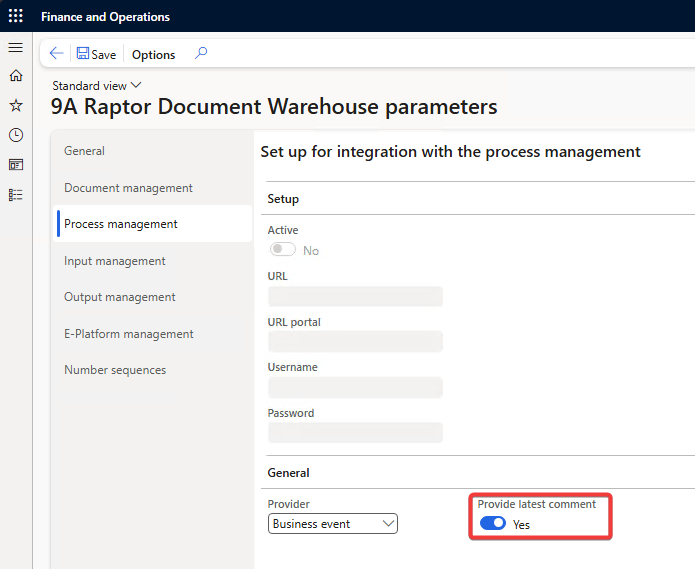The width and height of the screenshot is (695, 569).
Task: Switch to Document management tab
Action: coord(128,188)
